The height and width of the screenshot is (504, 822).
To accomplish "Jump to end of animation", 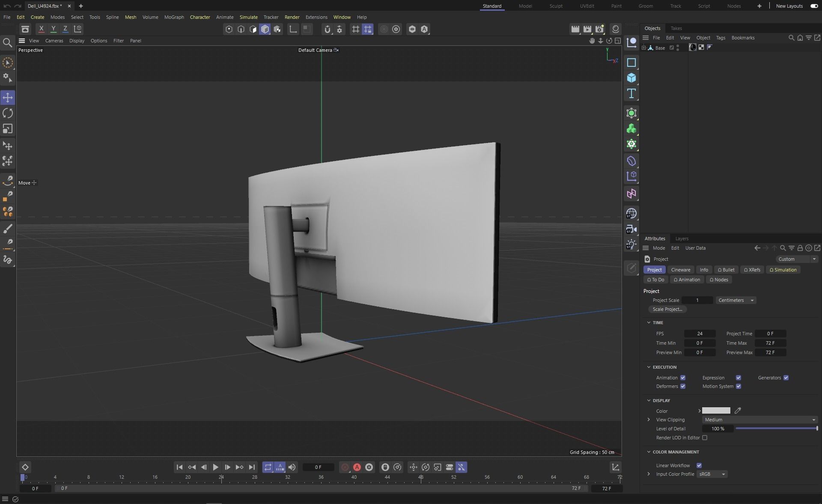I will click(252, 467).
